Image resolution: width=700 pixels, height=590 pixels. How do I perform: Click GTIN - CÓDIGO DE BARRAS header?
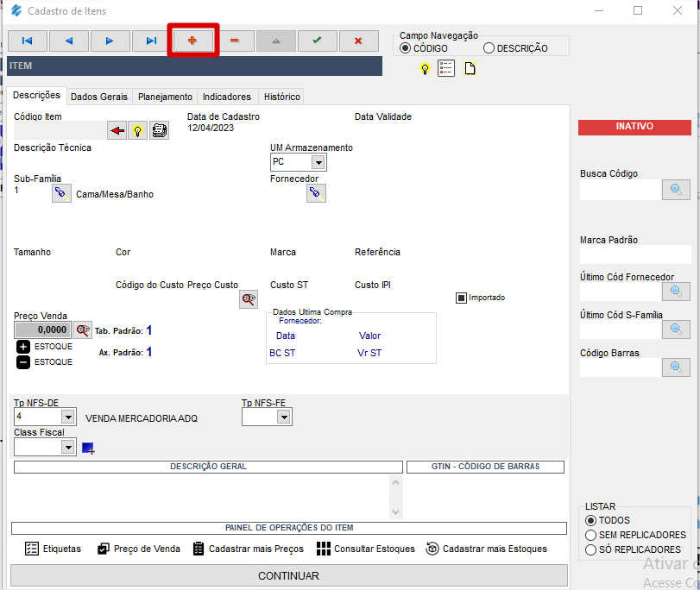click(485, 467)
